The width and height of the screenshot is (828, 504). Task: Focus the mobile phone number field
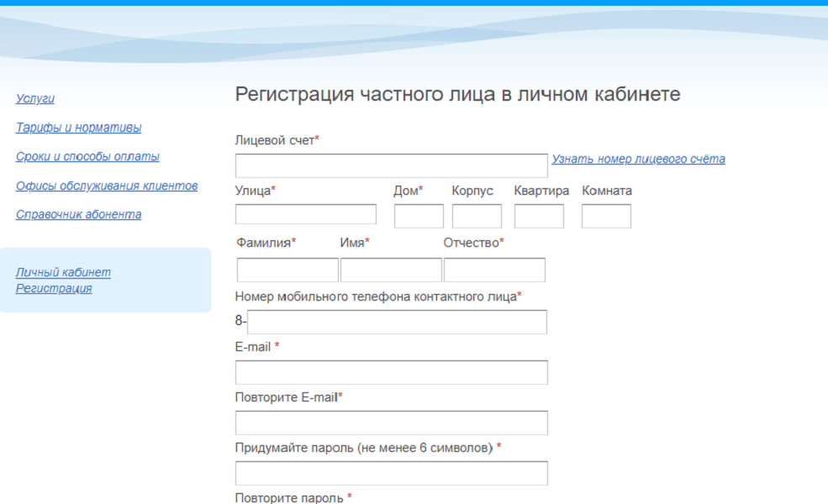click(397, 322)
